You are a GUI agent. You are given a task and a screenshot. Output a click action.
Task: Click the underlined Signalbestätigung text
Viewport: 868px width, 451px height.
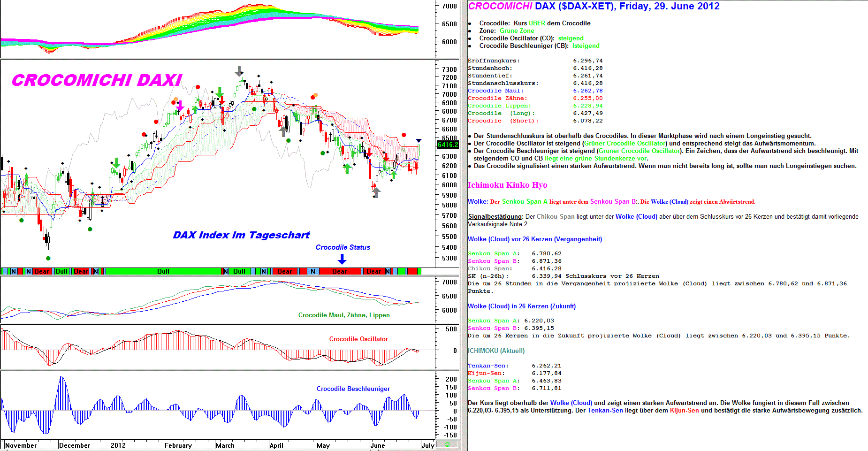495,216
